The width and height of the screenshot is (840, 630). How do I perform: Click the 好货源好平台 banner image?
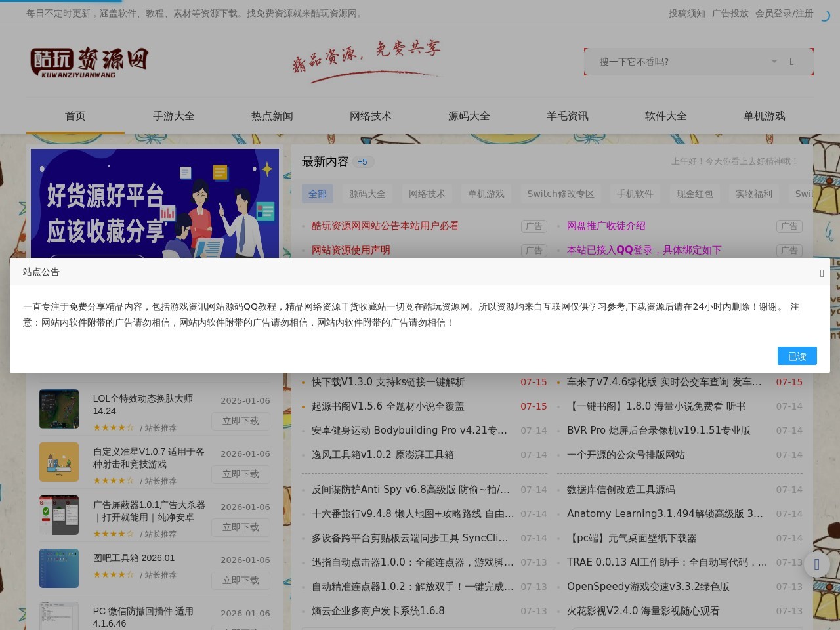point(155,203)
